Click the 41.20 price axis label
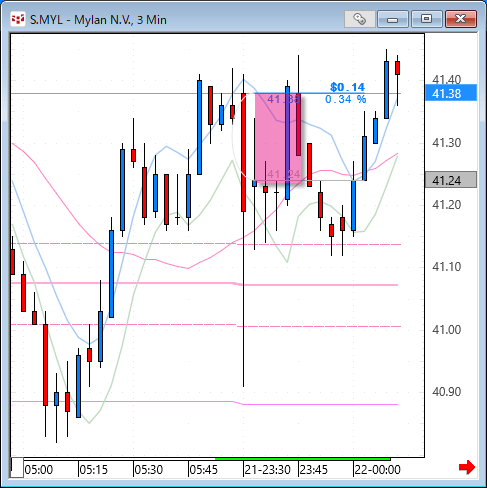This screenshot has height=488, width=487. pos(446,204)
